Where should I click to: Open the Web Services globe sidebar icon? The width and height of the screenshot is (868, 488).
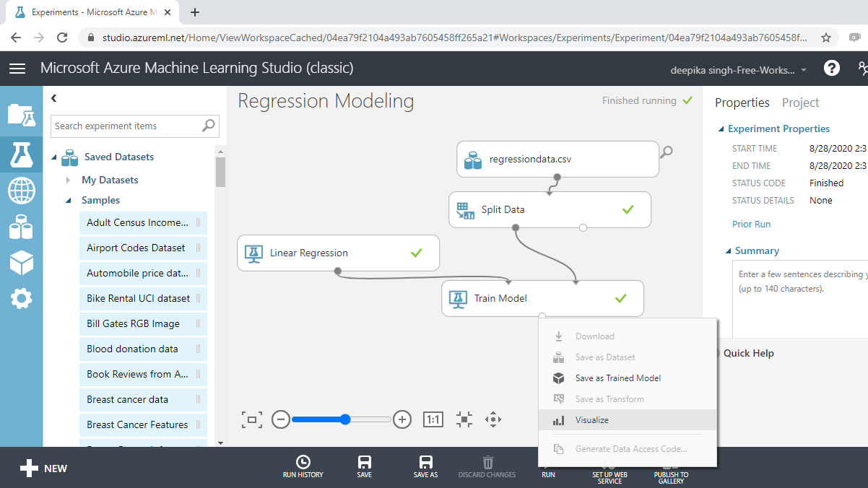click(x=21, y=191)
